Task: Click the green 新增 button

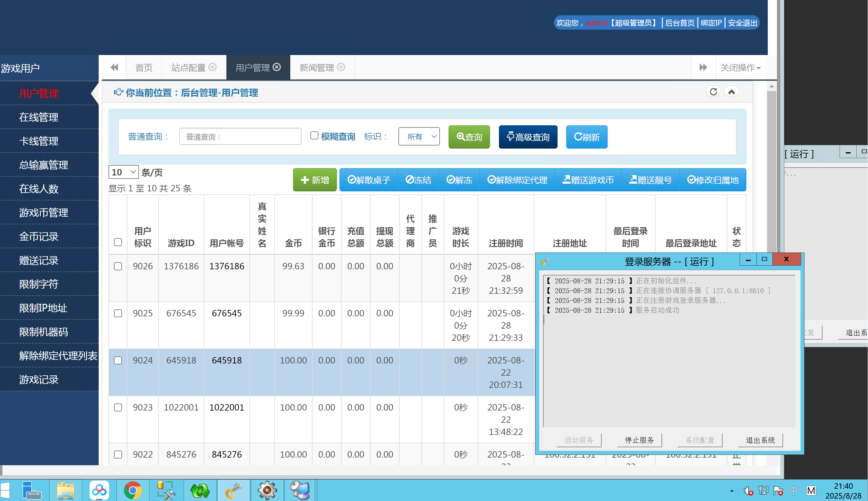Action: tap(315, 180)
